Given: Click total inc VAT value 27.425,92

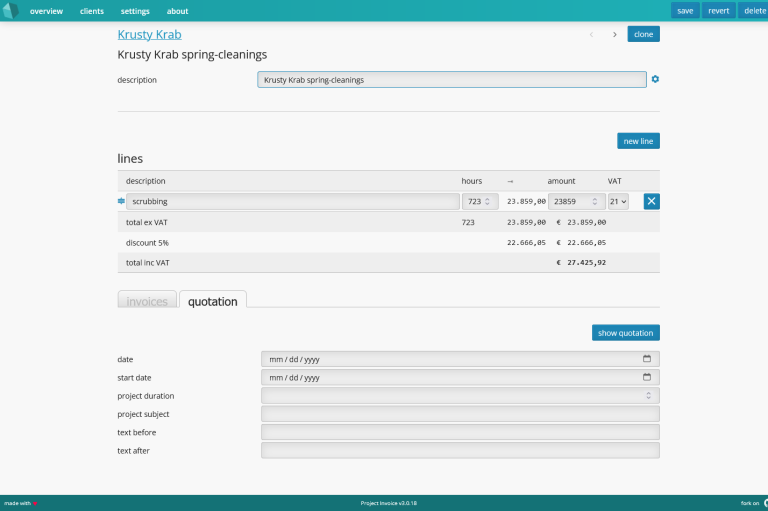Looking at the screenshot, I should click(x=586, y=263).
